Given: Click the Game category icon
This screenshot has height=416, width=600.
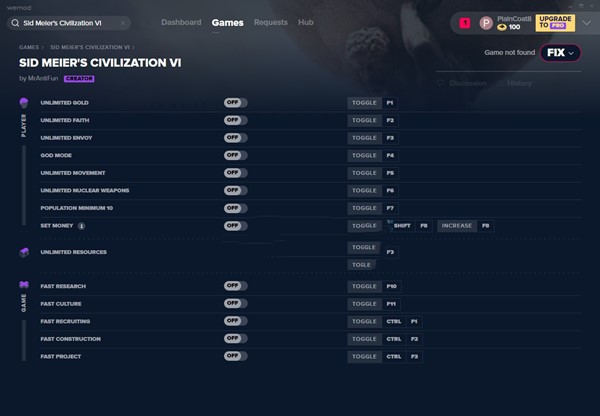Looking at the screenshot, I should click(x=24, y=285).
